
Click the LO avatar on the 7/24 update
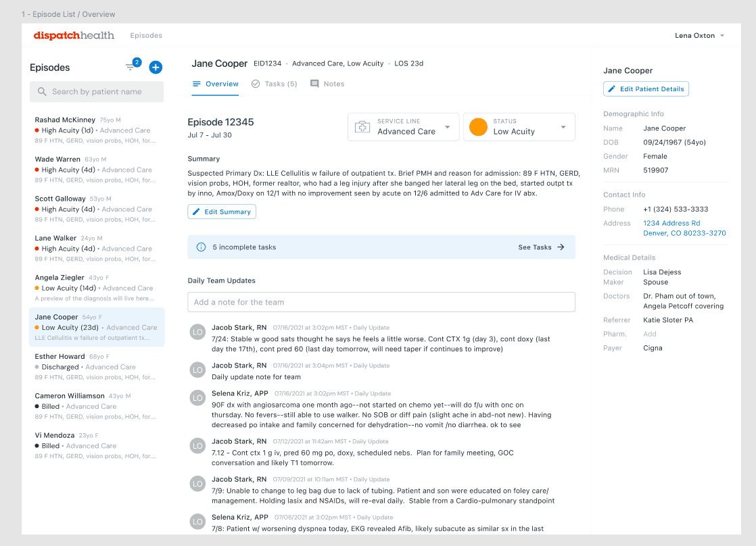(x=197, y=332)
